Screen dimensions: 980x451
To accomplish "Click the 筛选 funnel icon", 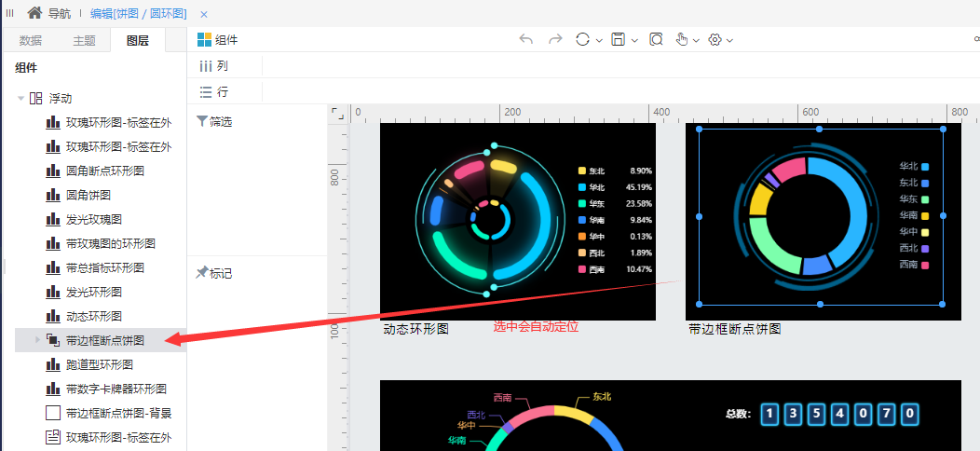I will coord(202,121).
